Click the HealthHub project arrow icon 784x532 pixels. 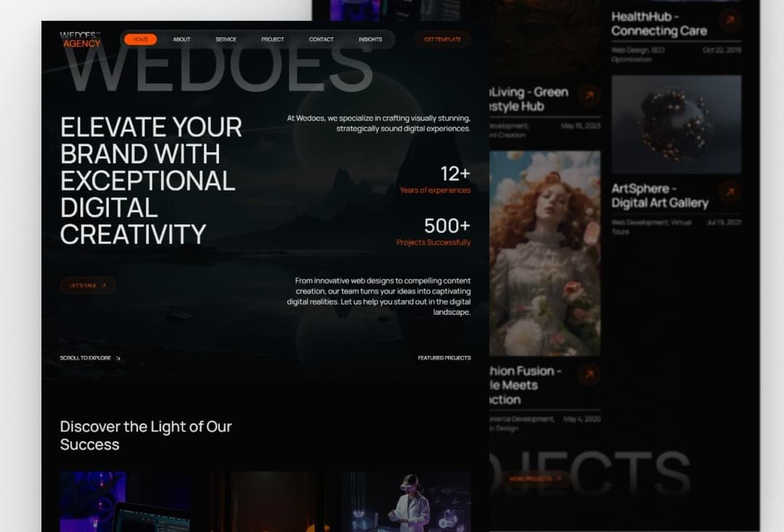(730, 20)
